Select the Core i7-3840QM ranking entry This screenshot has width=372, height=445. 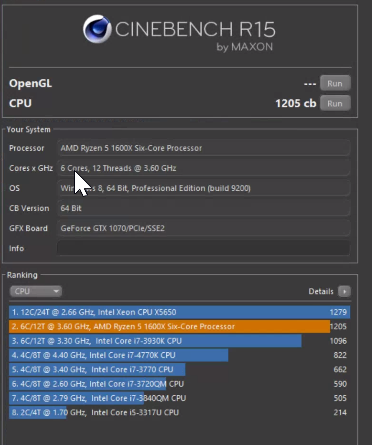[180, 398]
